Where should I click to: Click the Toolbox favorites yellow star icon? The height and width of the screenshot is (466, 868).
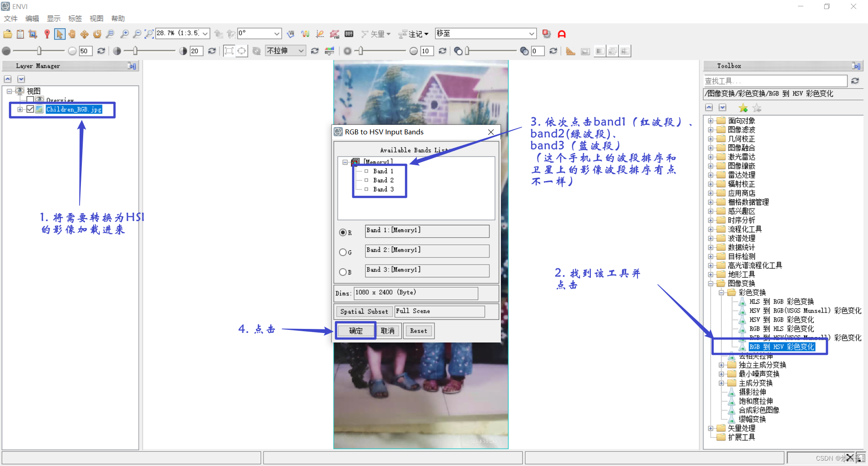click(x=743, y=108)
